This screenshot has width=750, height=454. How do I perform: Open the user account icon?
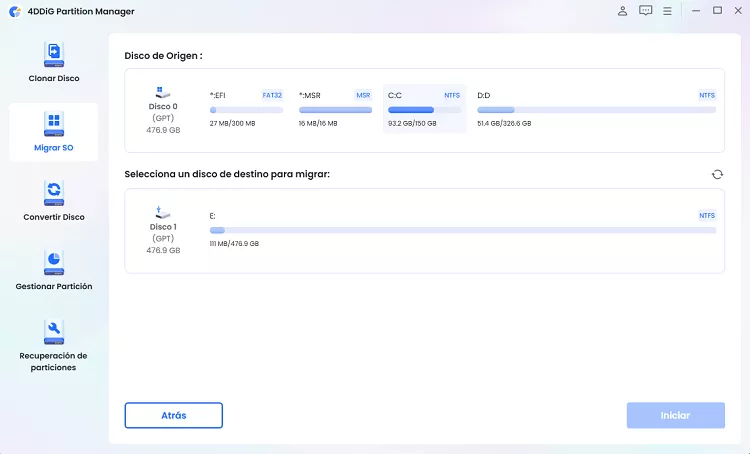pyautogui.click(x=622, y=11)
